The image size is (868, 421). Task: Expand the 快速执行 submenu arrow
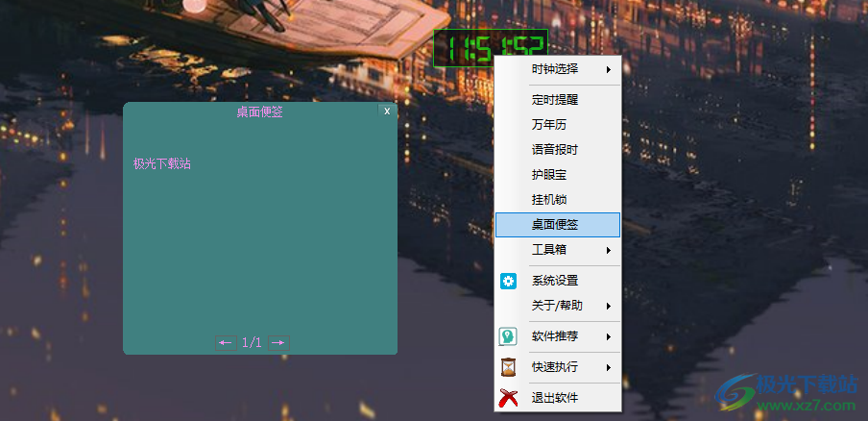(x=609, y=367)
